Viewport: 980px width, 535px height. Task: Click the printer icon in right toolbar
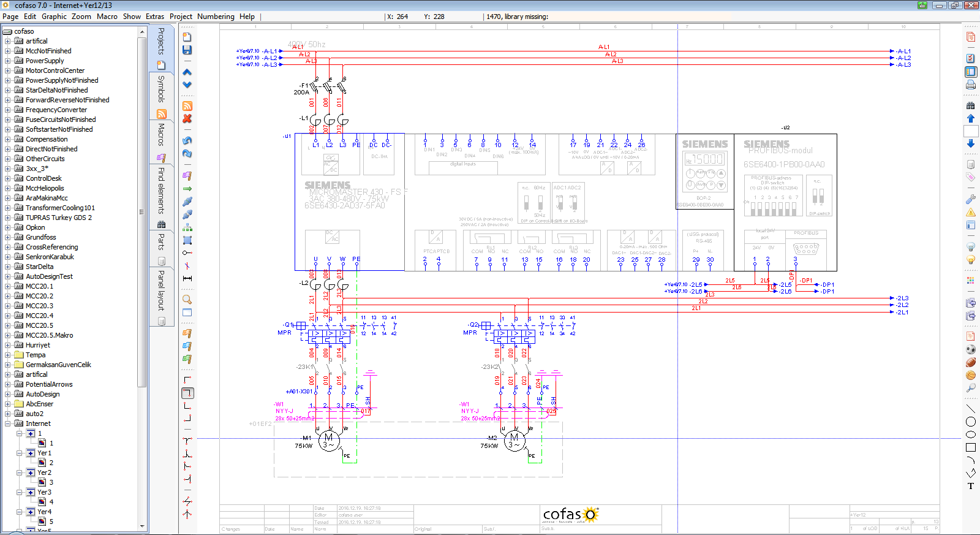(971, 85)
